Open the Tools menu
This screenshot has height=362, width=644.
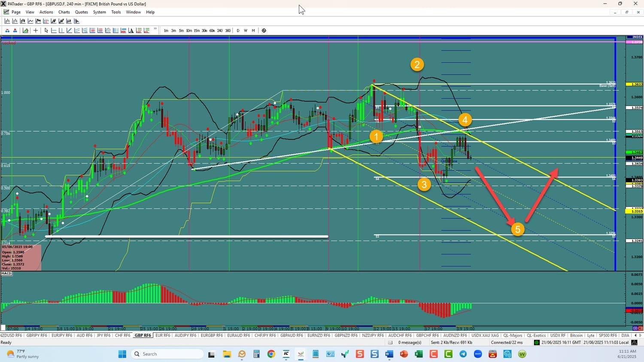coord(116,12)
